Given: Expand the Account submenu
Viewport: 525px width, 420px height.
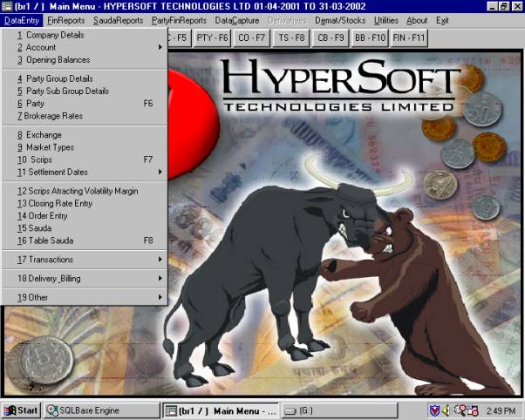Looking at the screenshot, I should click(87, 47).
